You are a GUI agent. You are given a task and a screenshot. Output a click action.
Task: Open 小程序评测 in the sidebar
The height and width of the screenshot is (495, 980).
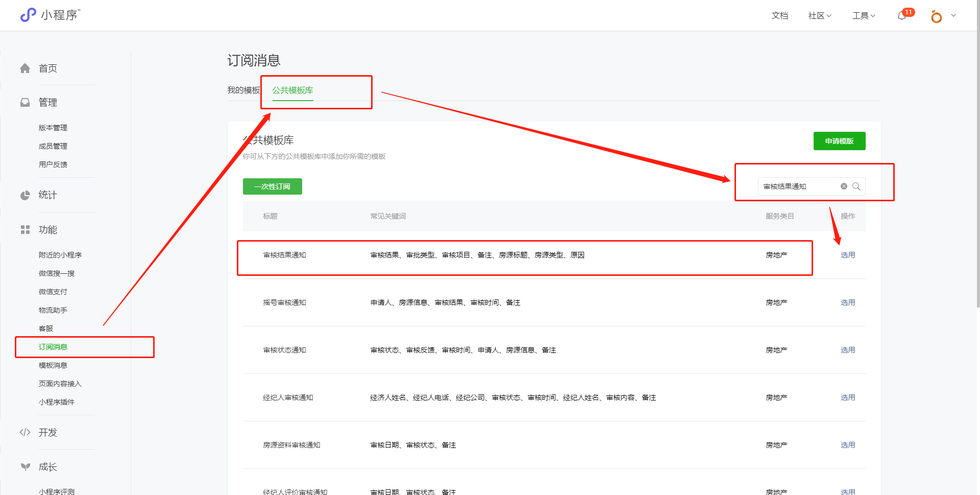[x=57, y=491]
